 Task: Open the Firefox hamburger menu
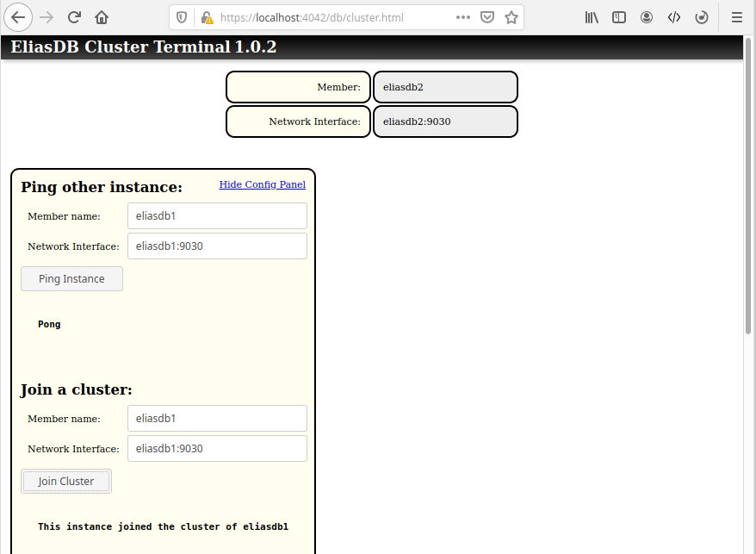737,17
